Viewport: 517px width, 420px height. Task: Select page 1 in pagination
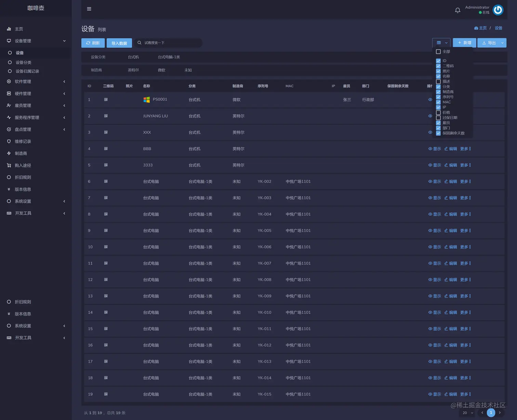[x=491, y=413]
